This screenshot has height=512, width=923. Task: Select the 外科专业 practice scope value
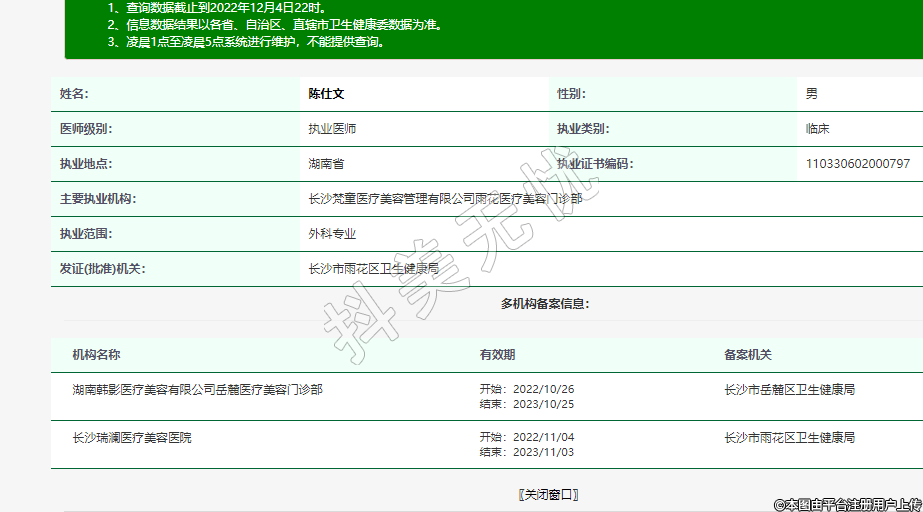click(332, 234)
